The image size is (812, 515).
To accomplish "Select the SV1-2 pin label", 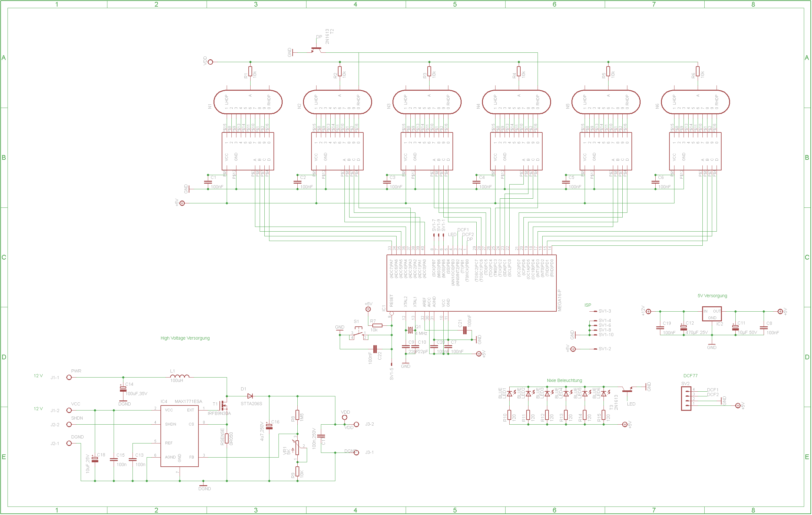I will (x=605, y=349).
